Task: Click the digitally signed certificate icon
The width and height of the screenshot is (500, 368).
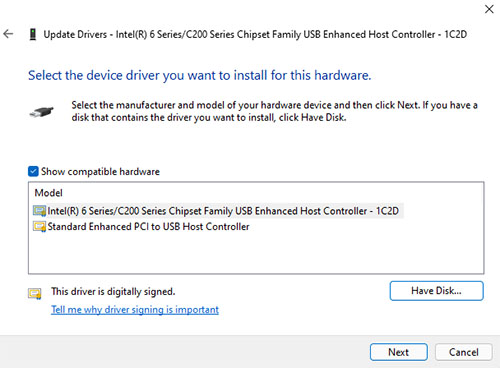Action: click(x=35, y=294)
